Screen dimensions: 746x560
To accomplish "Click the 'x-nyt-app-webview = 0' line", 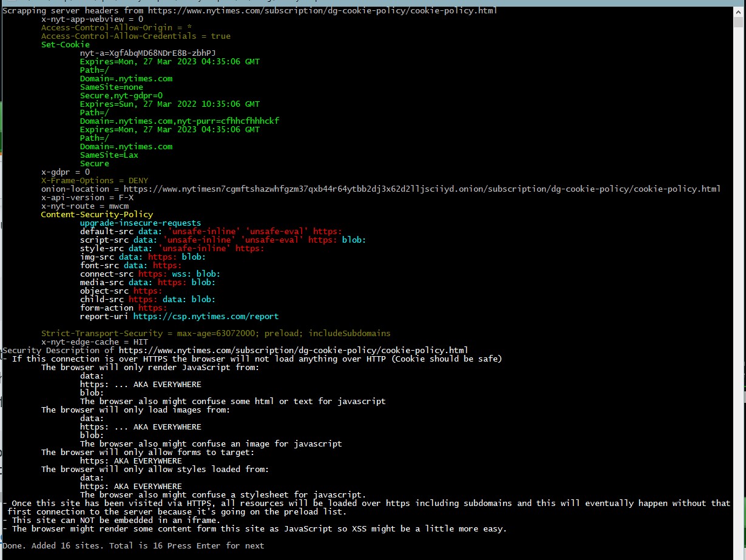I will 92,19.
